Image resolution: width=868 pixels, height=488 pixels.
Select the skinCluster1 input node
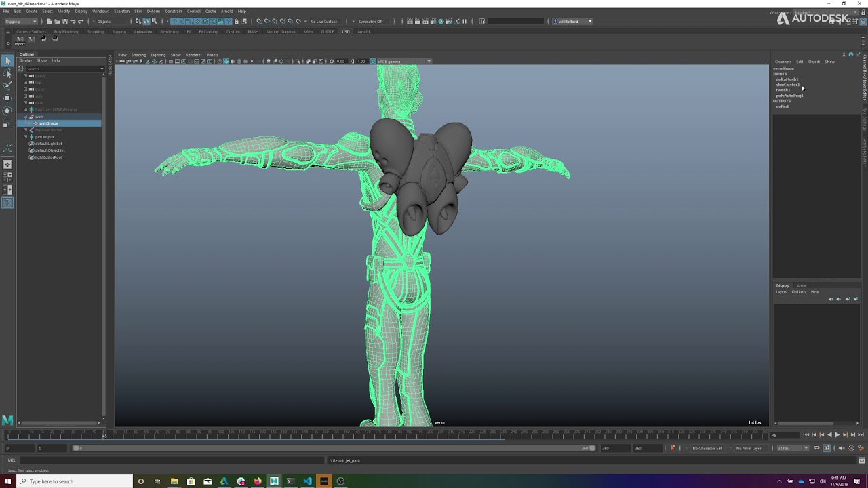point(787,85)
